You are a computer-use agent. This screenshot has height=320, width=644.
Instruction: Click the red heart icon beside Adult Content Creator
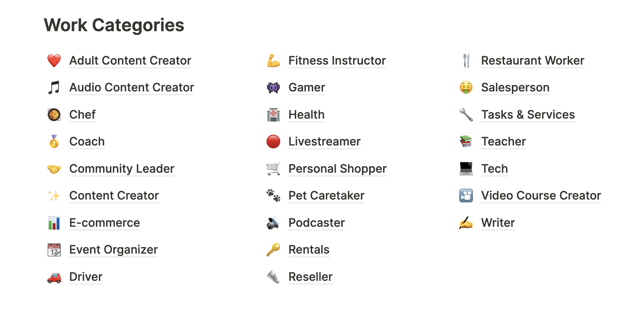[x=54, y=61]
